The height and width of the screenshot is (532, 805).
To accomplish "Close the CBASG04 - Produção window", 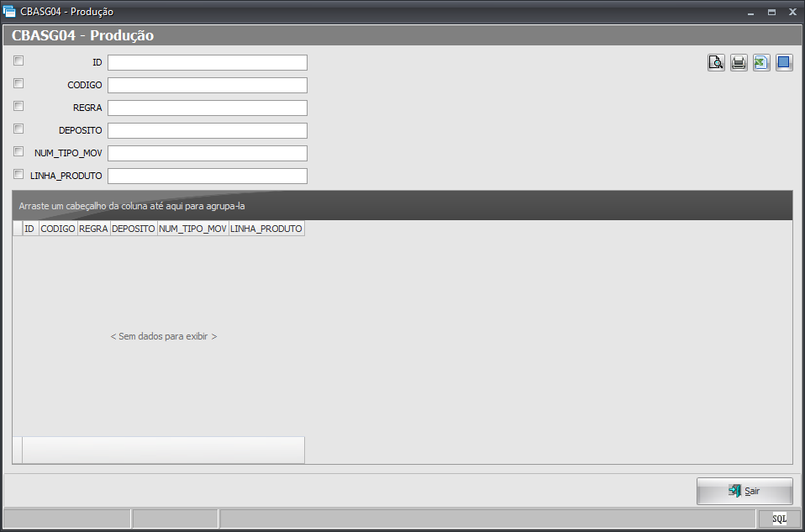I will click(x=792, y=13).
